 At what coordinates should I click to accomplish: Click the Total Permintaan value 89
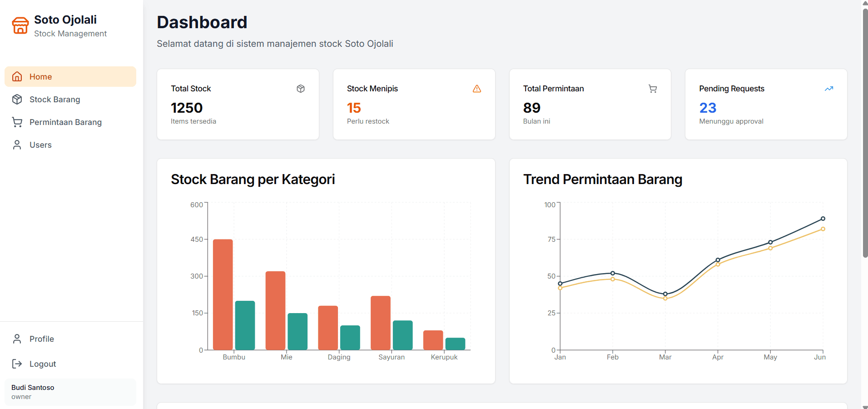coord(532,108)
